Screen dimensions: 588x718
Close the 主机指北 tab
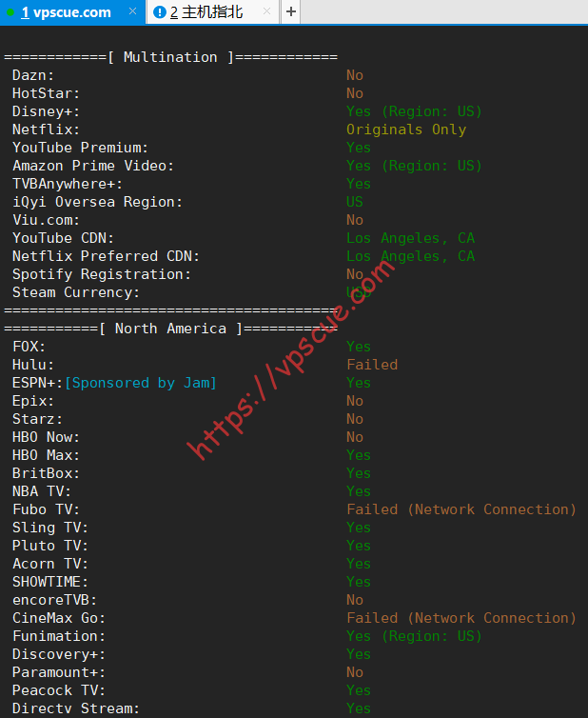(x=266, y=11)
